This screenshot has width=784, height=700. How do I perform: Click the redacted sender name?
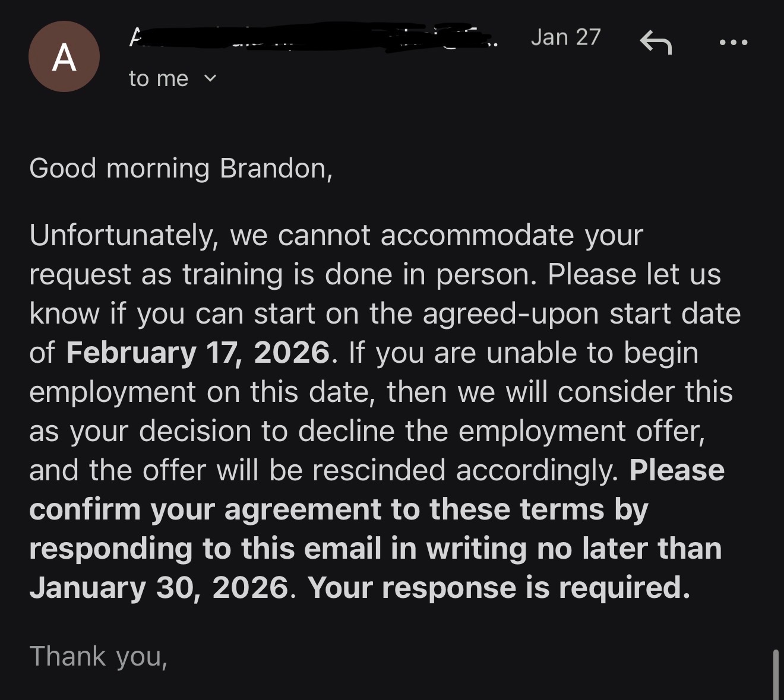pos(309,38)
